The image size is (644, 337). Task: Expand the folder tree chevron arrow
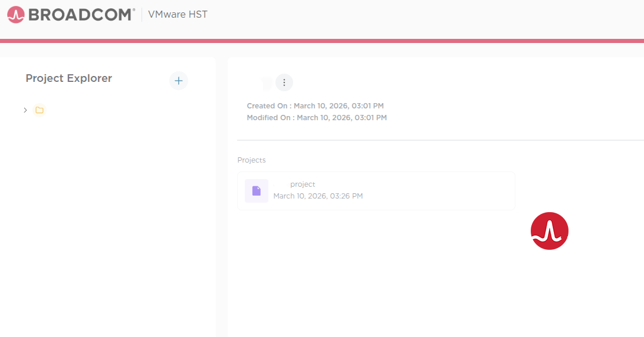[x=25, y=110]
